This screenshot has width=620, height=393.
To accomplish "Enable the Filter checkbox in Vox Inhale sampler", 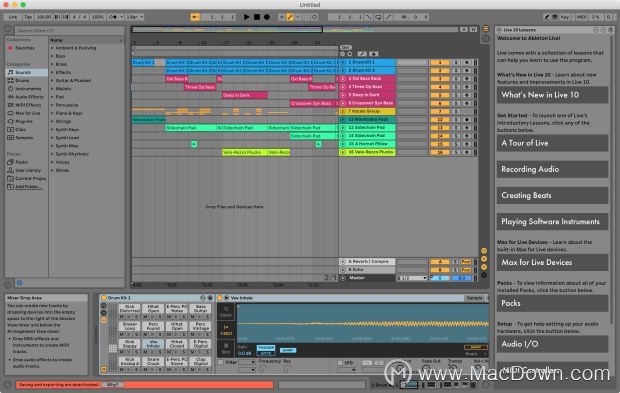I will pyautogui.click(x=221, y=362).
